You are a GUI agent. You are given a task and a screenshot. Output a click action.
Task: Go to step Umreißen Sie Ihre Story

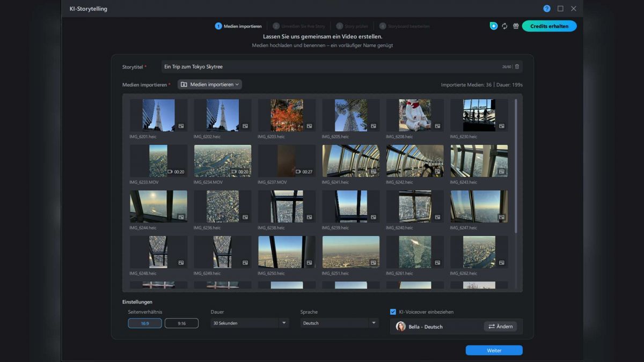pos(299,26)
